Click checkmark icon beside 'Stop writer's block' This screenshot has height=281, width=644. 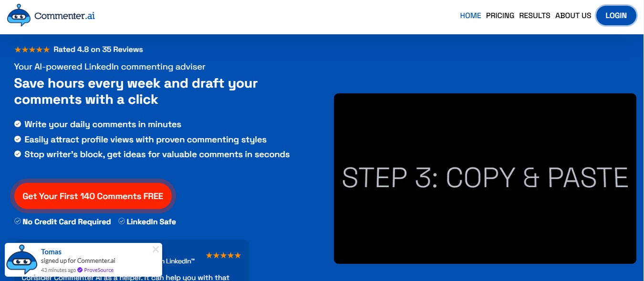point(18,154)
